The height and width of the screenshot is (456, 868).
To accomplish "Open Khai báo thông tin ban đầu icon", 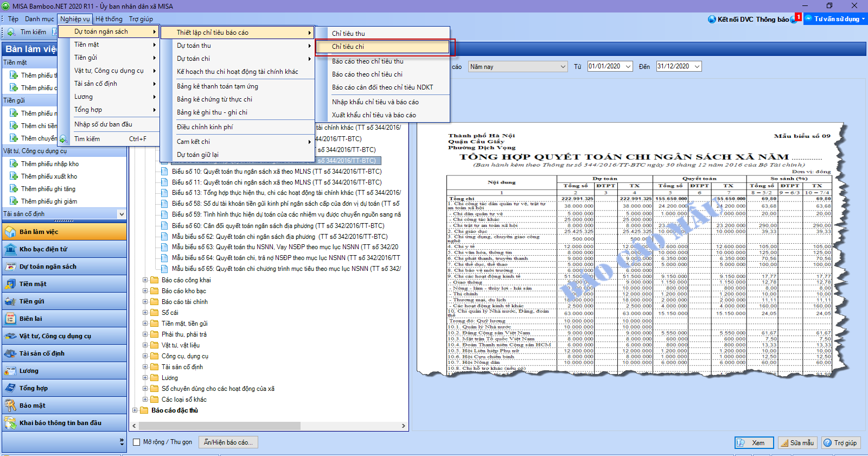I will [10, 423].
